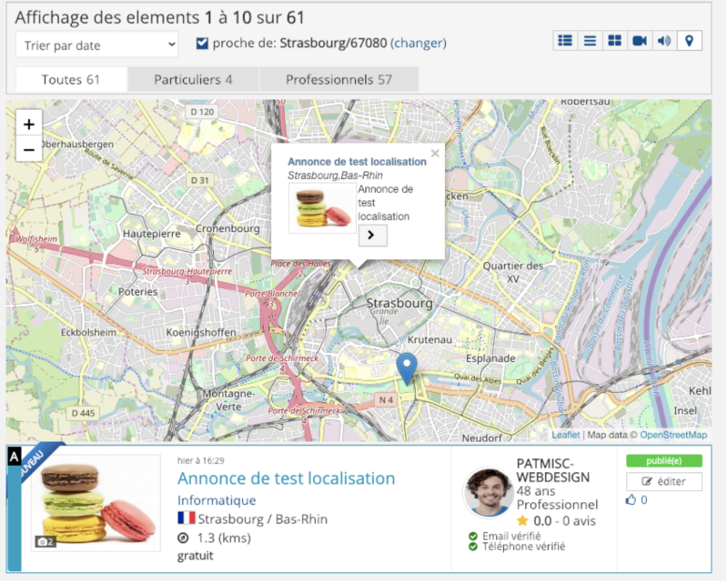
Task: Click the audio view mode icon
Action: (665, 40)
